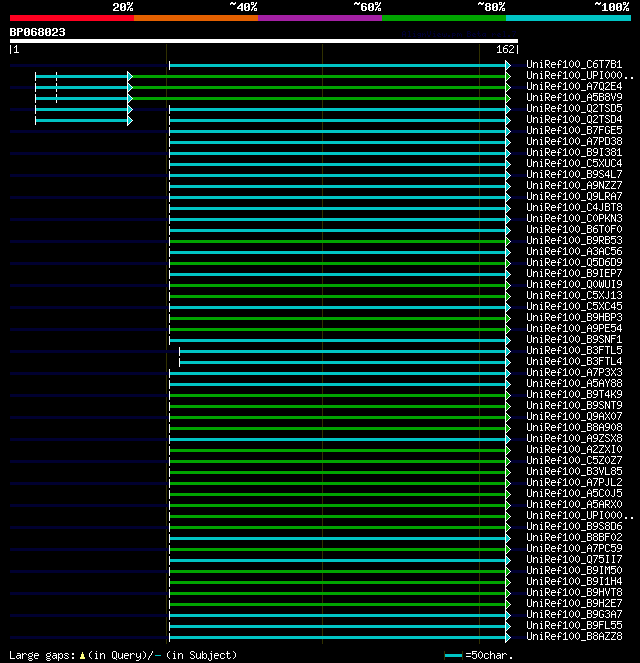Image resolution: width=640 pixels, height=663 pixels.
Task: Select the UniRef100_A3AC56 label
Action: [574, 252]
